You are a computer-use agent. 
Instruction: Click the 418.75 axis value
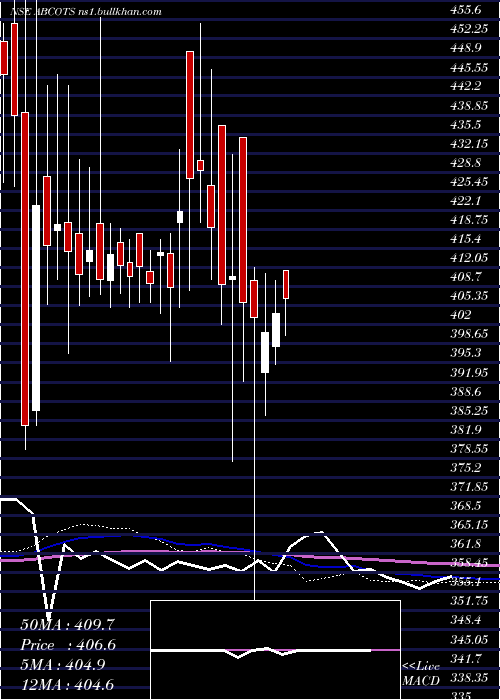pyautogui.click(x=467, y=220)
